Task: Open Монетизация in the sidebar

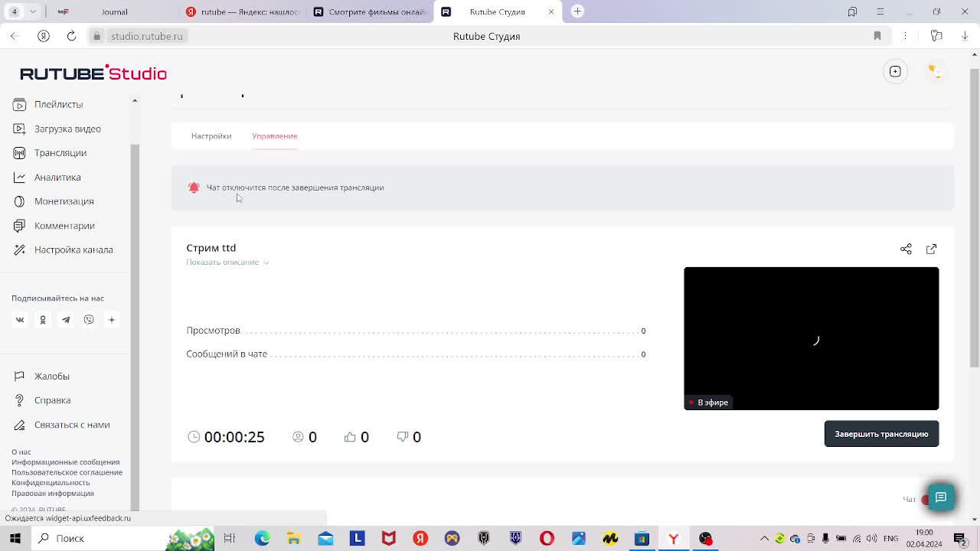Action: click(x=53, y=201)
